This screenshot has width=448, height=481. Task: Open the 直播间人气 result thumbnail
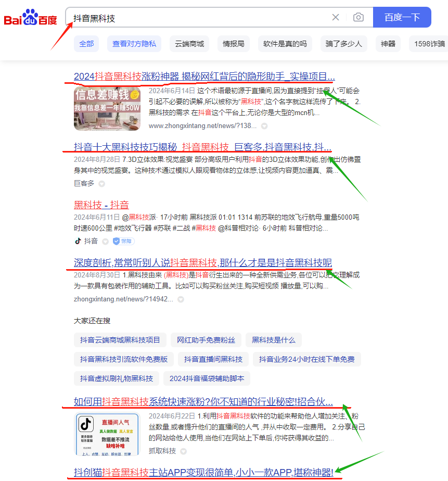coord(107,434)
